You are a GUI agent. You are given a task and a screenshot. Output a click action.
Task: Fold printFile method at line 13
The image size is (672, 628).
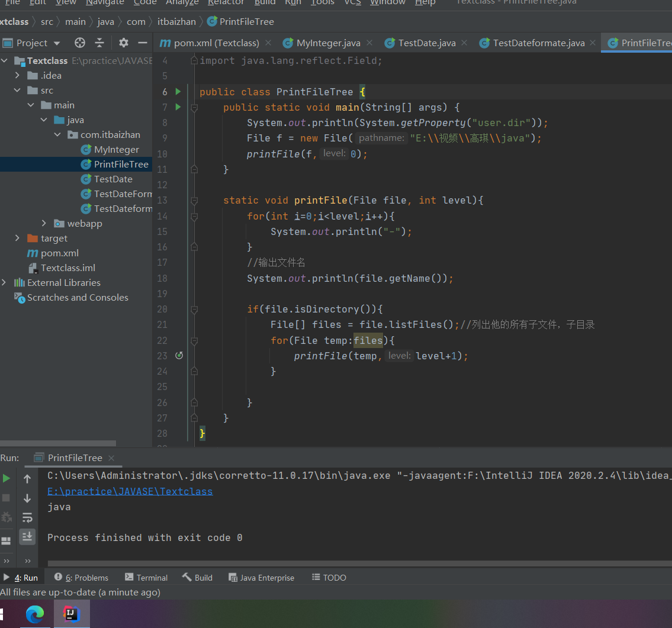[x=194, y=201]
